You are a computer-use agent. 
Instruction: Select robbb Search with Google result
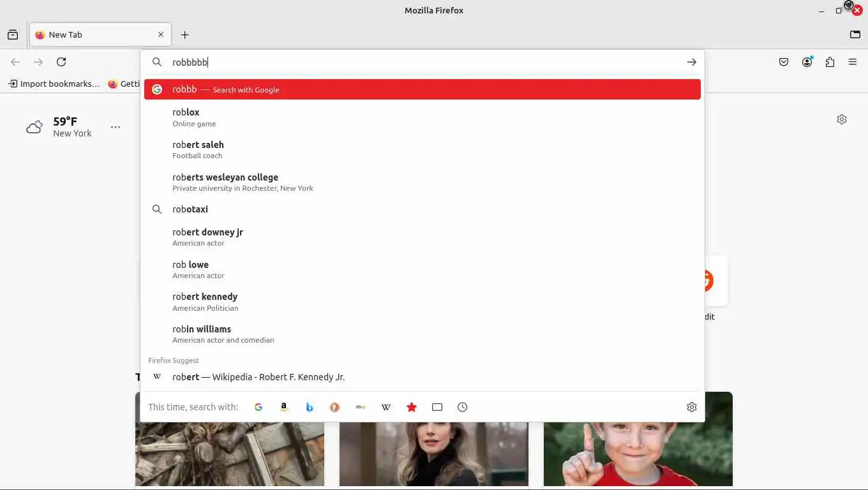[x=423, y=89]
